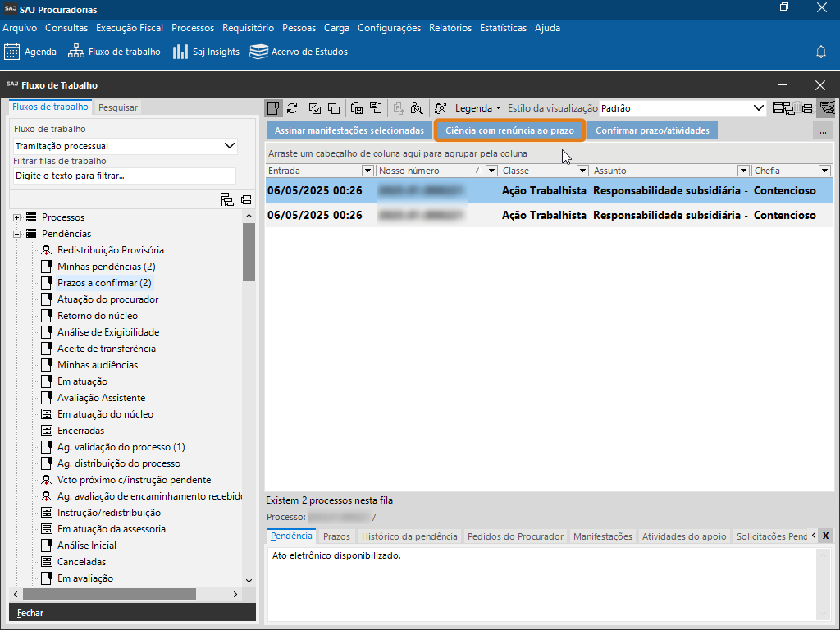Collapse the Pendências tree node
Viewport: 840px width, 630px height.
pos(17,234)
